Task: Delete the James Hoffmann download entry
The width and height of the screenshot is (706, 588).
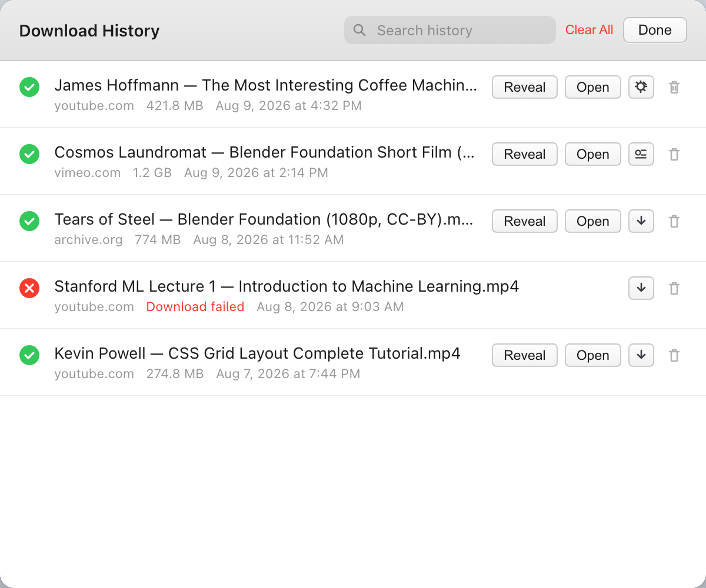Action: pyautogui.click(x=674, y=87)
